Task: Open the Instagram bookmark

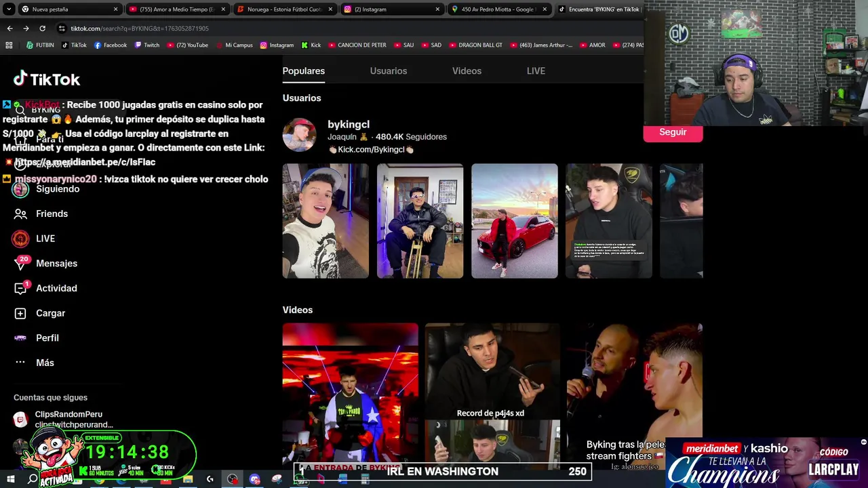Action: pyautogui.click(x=277, y=45)
